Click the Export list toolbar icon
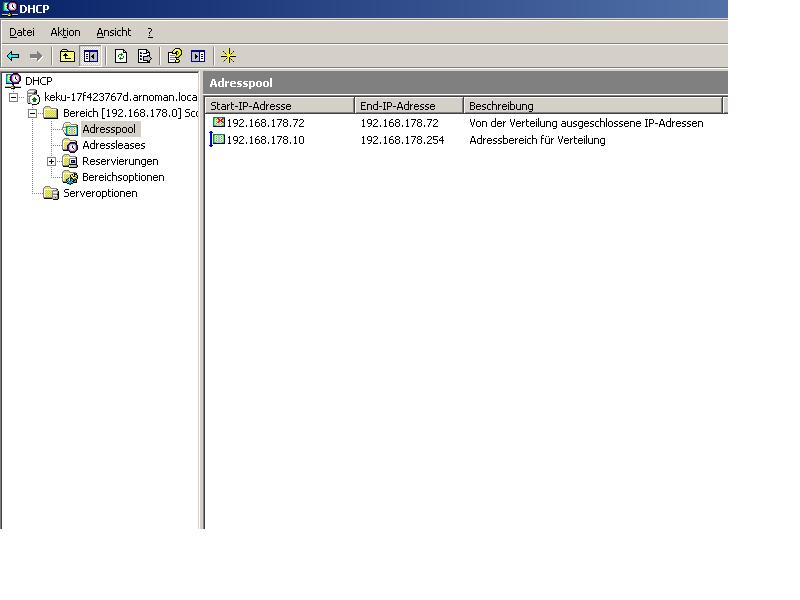Viewport: 800px width, 600px height. click(x=144, y=56)
